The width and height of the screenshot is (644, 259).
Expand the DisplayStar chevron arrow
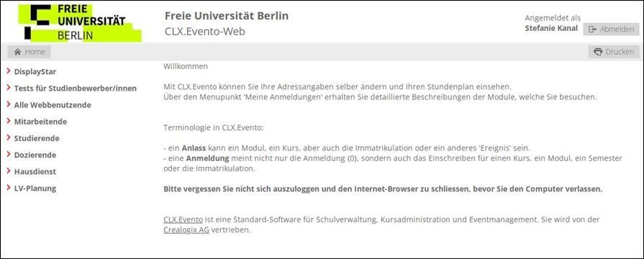(9, 71)
